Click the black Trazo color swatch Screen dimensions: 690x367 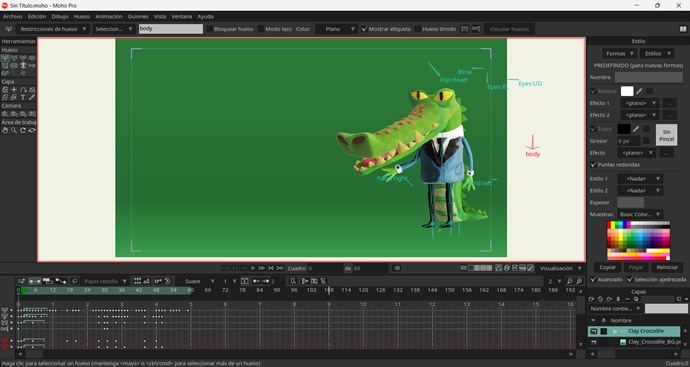624,129
